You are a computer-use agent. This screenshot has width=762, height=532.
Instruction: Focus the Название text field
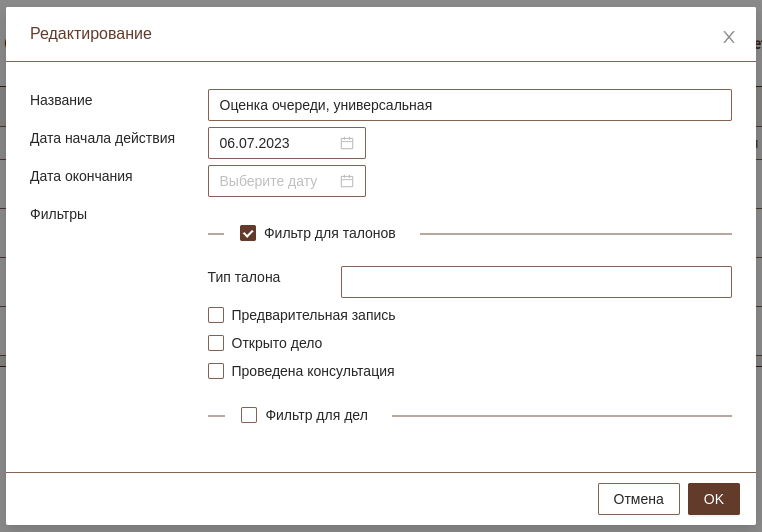(469, 105)
